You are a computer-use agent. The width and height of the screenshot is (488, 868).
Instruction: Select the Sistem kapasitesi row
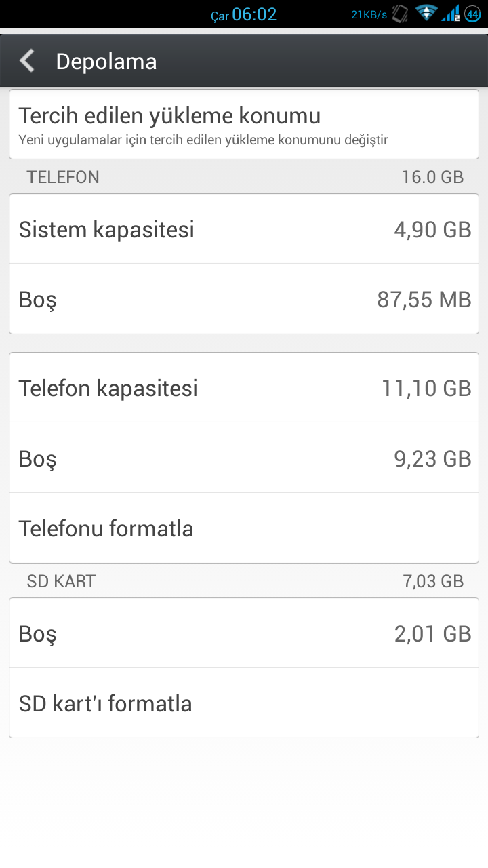coord(244,229)
